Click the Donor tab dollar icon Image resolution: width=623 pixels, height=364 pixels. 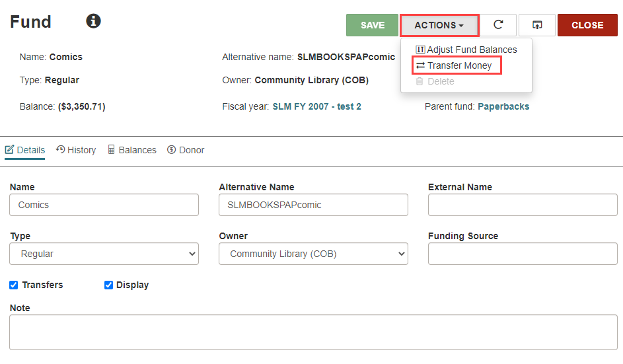pyautogui.click(x=171, y=149)
